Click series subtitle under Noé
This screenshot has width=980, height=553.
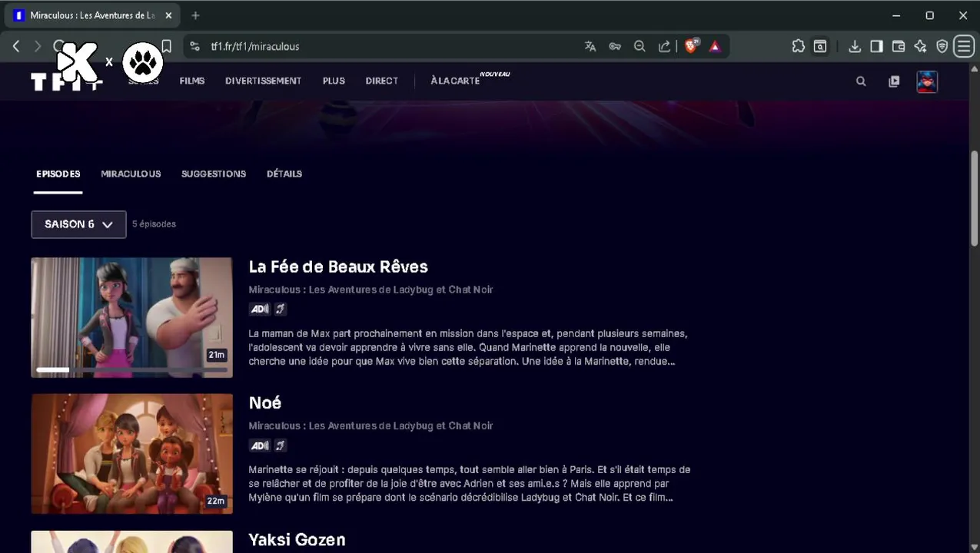point(370,426)
